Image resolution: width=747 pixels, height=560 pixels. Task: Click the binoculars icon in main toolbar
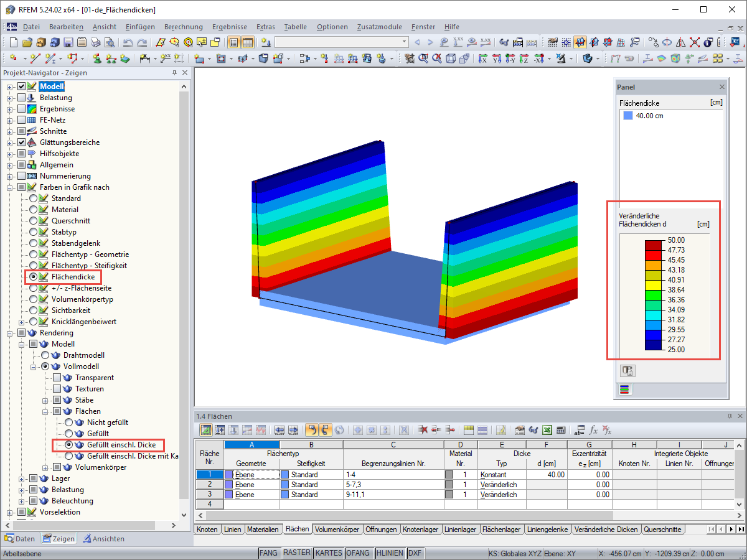coord(503,42)
